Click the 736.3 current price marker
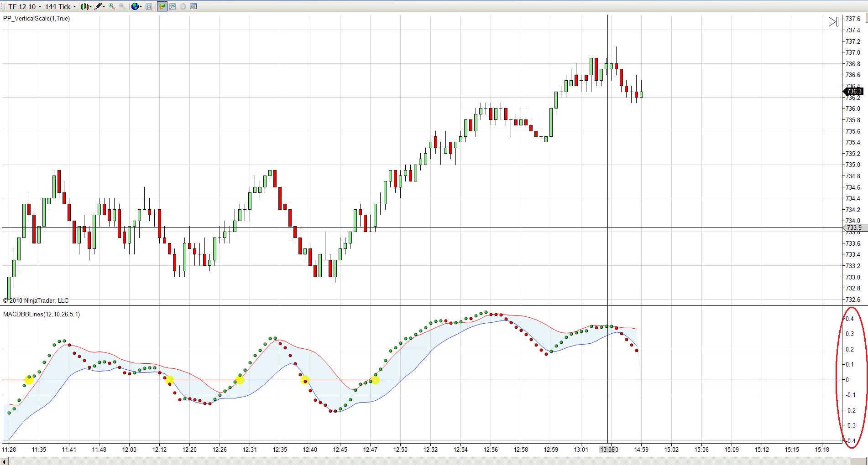Viewport: 868px width, 465px height. 852,92
